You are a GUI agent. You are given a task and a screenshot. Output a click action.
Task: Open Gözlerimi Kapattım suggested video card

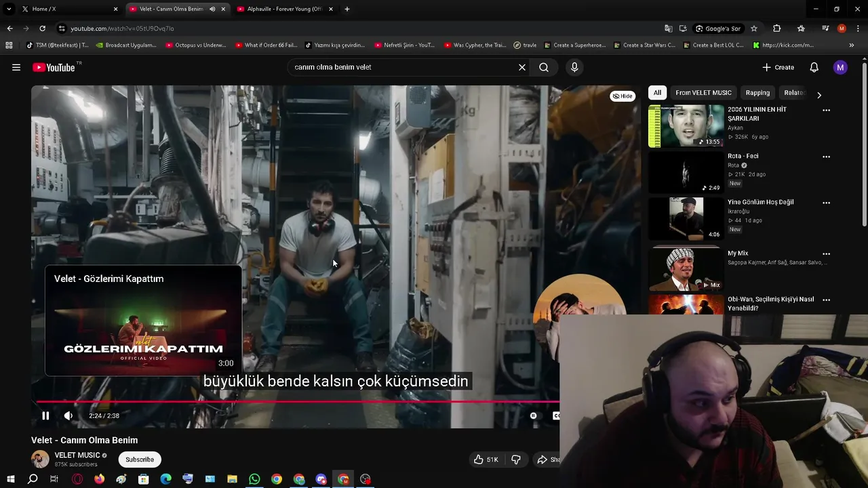143,321
